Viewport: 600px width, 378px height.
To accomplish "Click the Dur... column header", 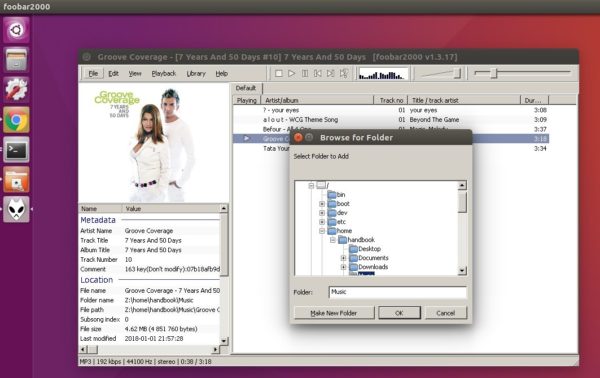I will (x=534, y=100).
